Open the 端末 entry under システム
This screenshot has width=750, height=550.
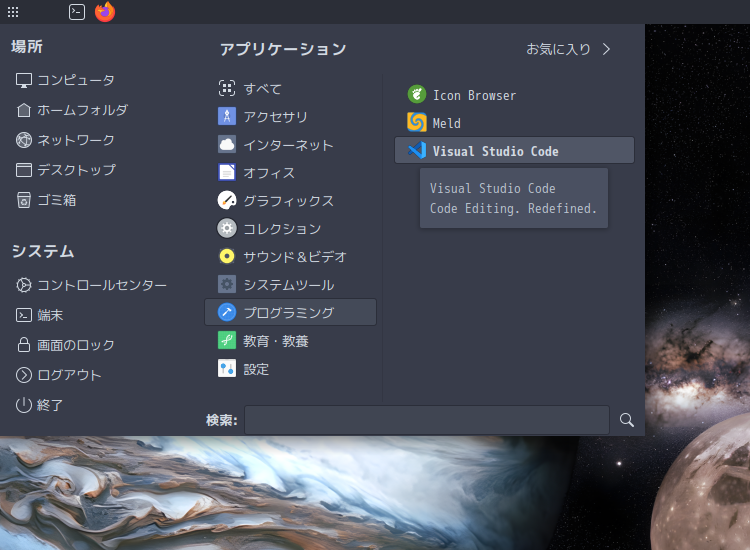click(x=39, y=315)
